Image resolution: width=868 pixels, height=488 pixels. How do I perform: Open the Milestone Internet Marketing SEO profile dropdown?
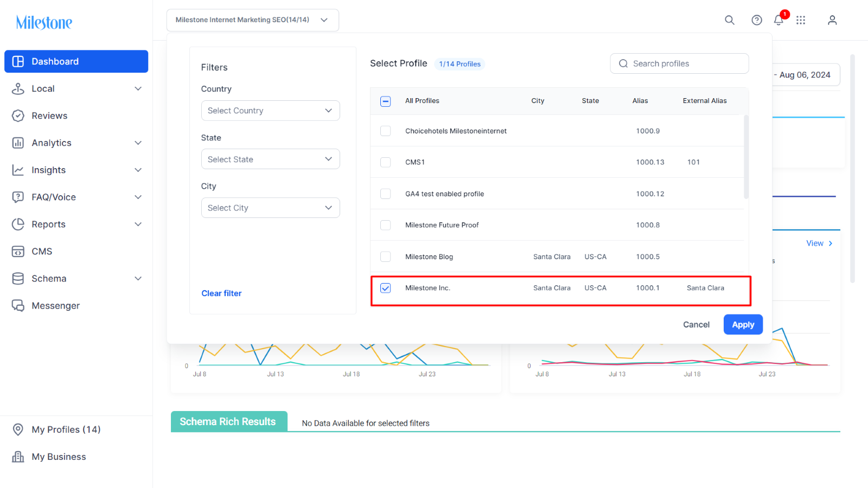click(x=253, y=20)
